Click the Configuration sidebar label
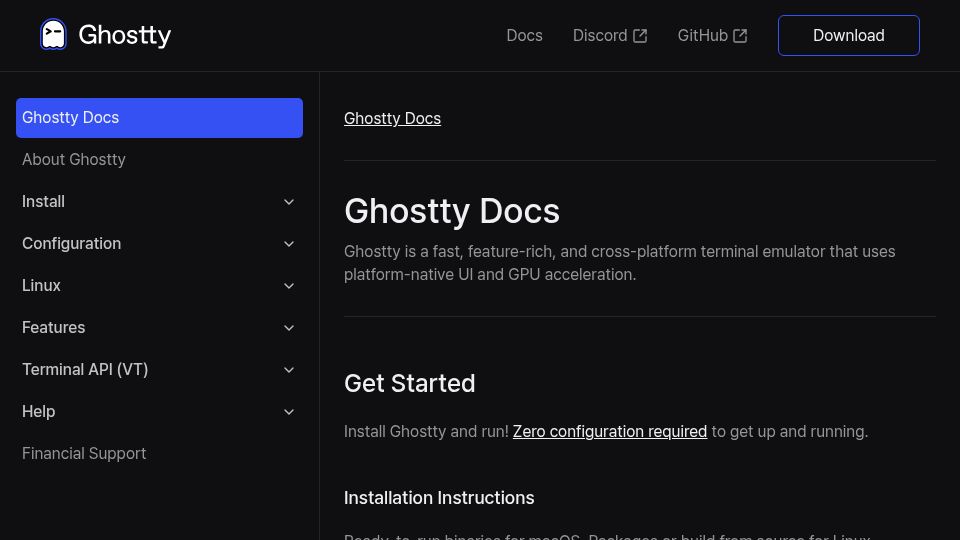Image resolution: width=960 pixels, height=540 pixels. point(72,244)
